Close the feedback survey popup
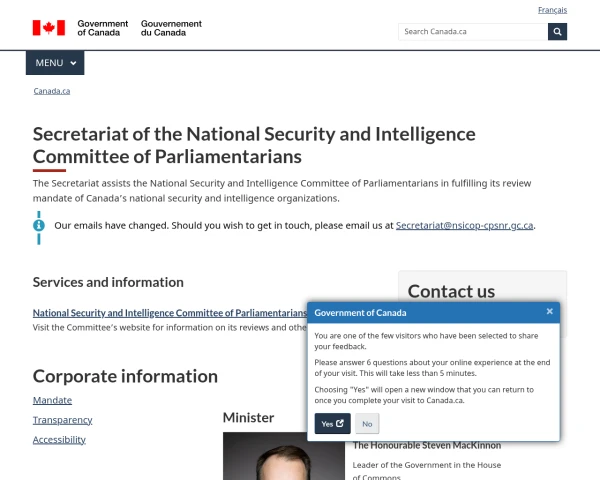 pyautogui.click(x=549, y=312)
